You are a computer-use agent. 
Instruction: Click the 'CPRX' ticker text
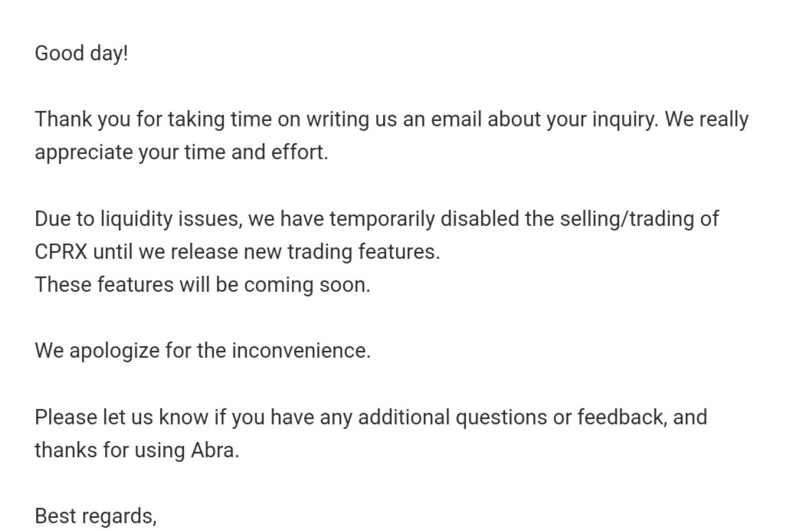[61, 252]
